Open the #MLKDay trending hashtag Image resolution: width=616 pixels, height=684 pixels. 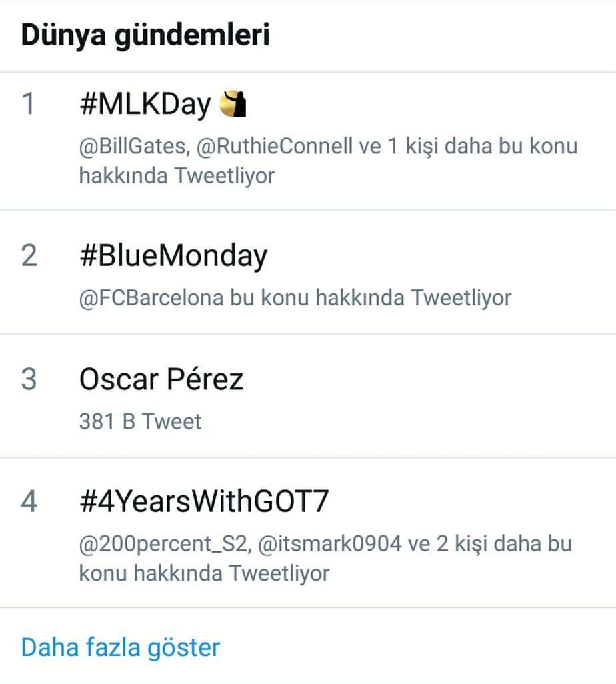pos(145,105)
